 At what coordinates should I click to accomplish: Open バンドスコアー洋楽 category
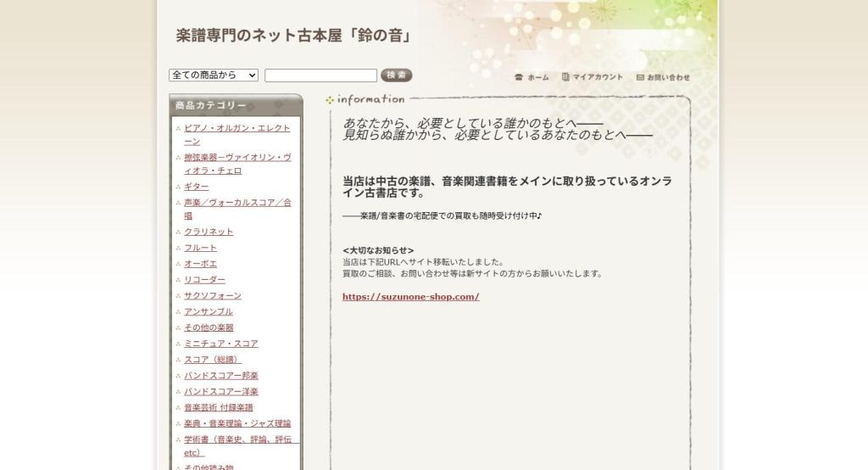click(x=221, y=392)
